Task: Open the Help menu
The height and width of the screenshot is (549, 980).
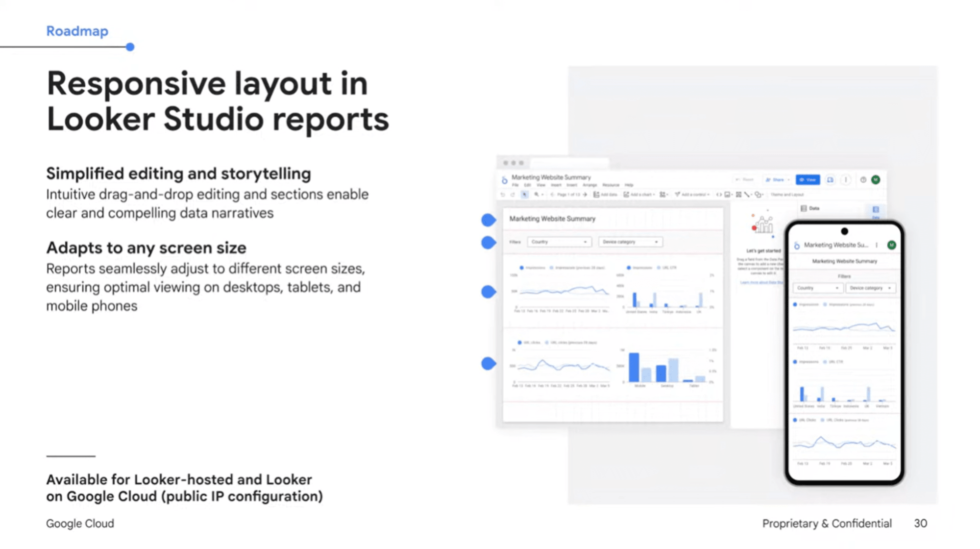Action: tap(629, 185)
